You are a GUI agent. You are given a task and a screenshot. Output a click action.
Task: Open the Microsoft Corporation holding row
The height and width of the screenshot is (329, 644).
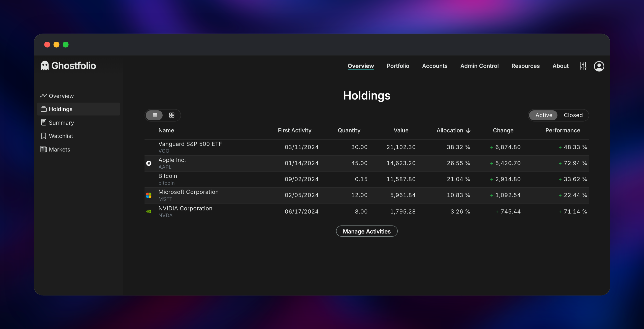(x=366, y=195)
